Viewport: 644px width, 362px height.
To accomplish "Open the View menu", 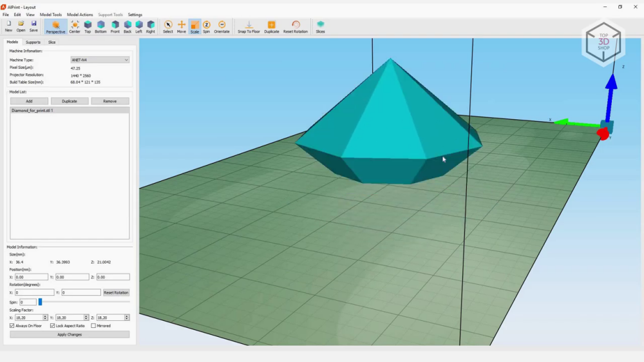I will coord(30,15).
